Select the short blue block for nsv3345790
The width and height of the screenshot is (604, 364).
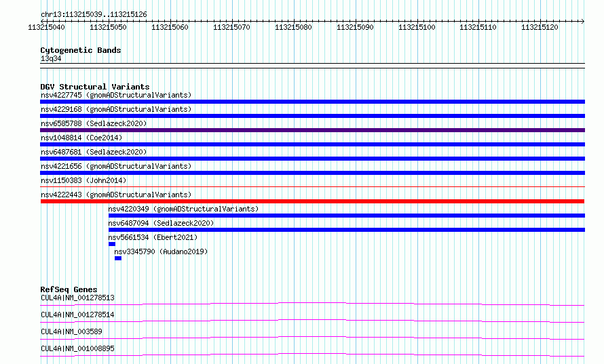(118, 258)
